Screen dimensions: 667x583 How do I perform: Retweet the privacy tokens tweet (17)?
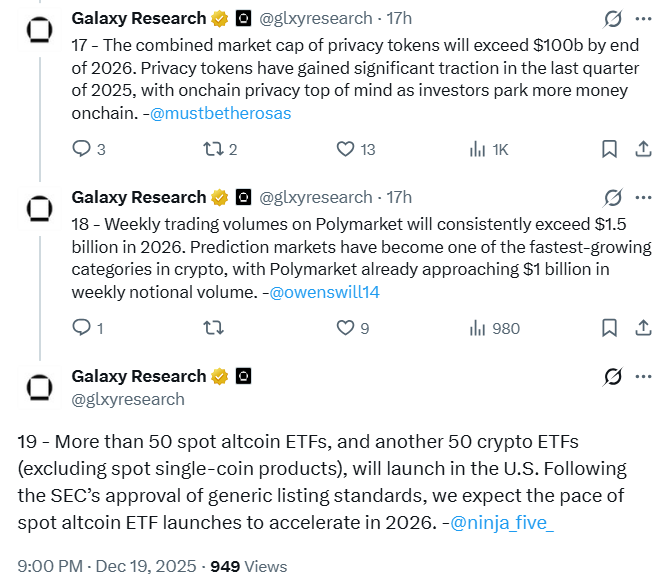click(x=211, y=149)
